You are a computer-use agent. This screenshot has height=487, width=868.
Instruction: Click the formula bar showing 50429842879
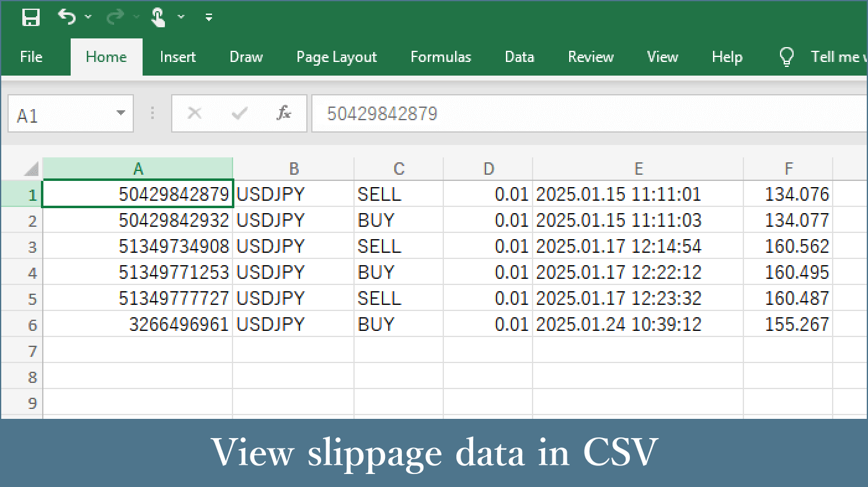pyautogui.click(x=590, y=114)
